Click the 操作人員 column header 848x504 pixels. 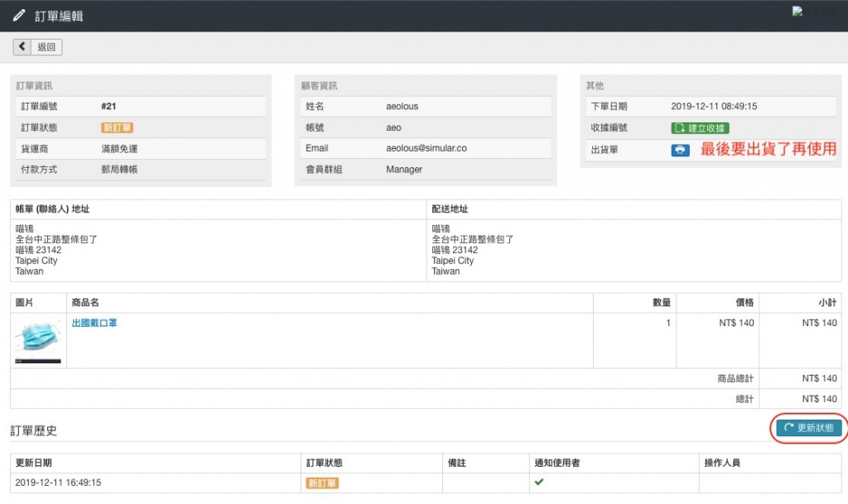(721, 463)
